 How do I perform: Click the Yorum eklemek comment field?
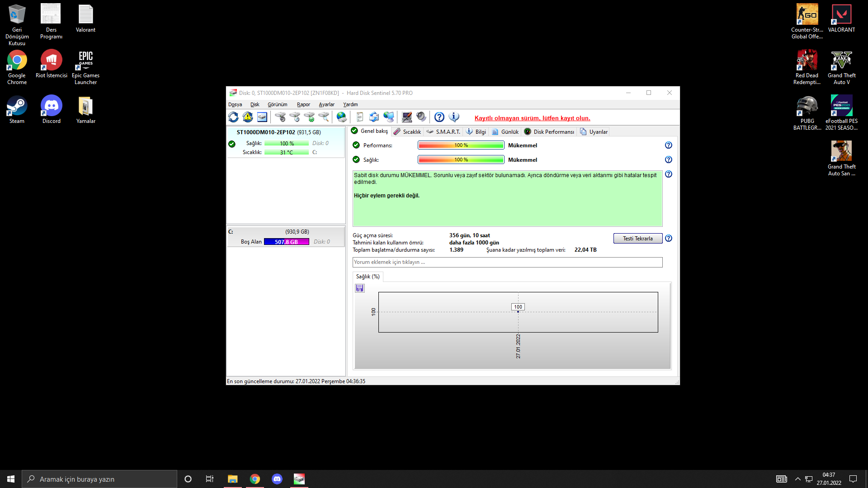coord(507,262)
